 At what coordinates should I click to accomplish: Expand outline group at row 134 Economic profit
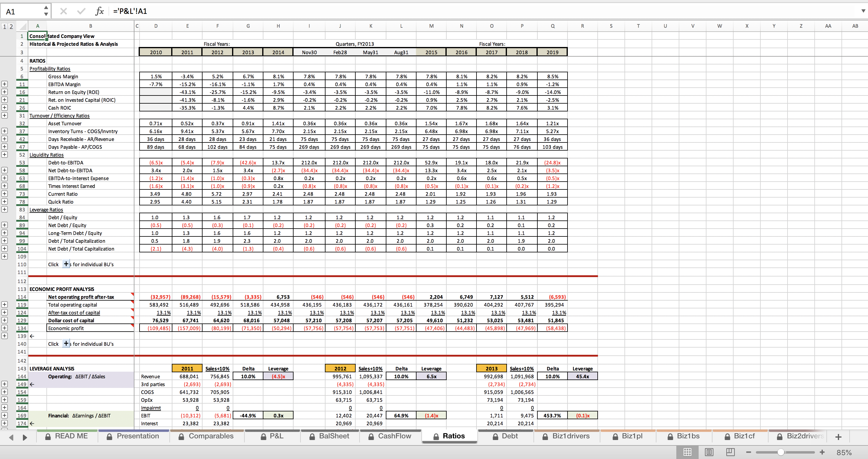(x=5, y=328)
